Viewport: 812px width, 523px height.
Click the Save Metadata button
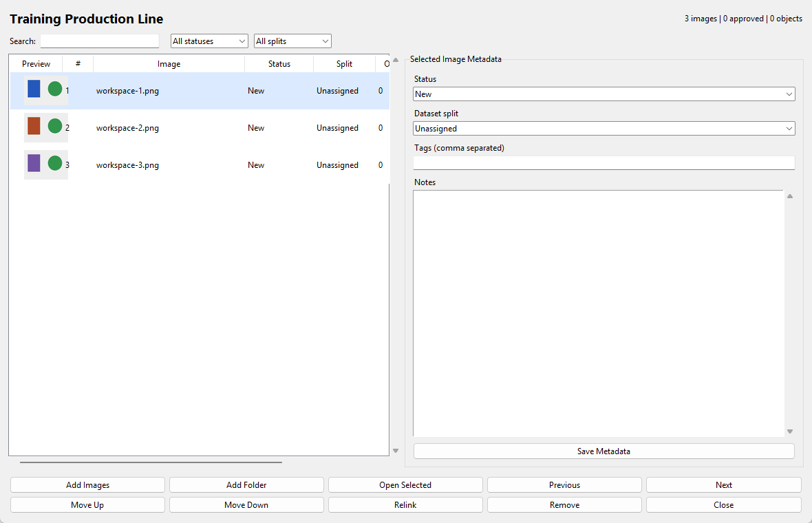tap(603, 451)
